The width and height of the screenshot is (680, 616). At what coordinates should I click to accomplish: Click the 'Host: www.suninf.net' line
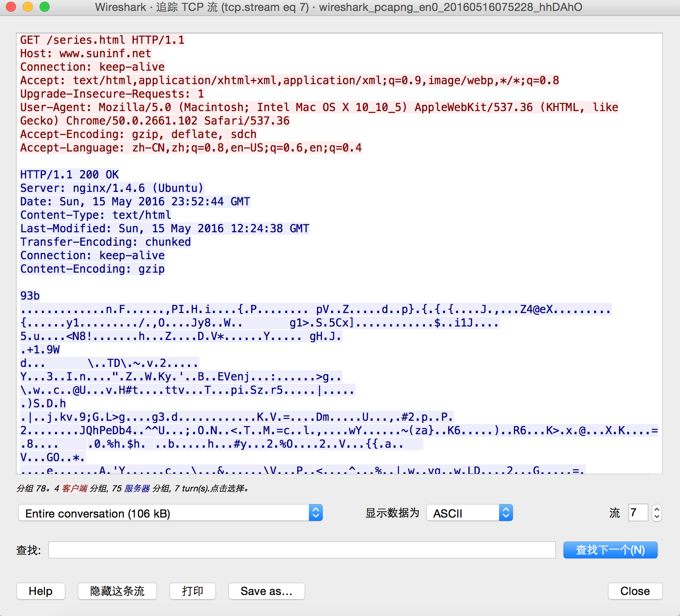tap(86, 53)
